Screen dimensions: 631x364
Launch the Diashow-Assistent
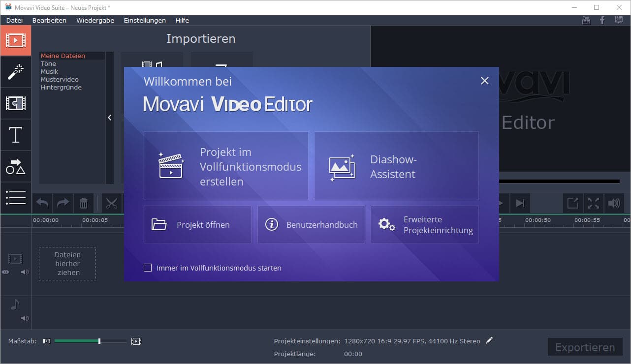pyautogui.click(x=396, y=165)
